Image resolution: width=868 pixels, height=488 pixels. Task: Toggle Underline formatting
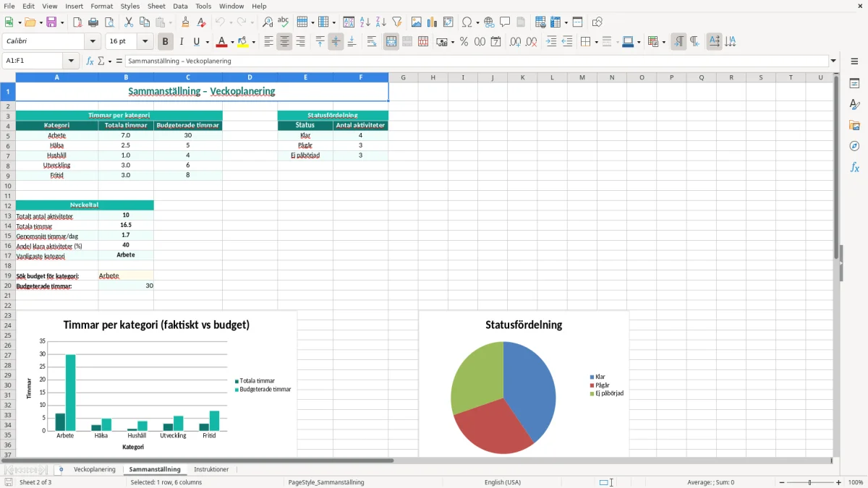point(197,42)
